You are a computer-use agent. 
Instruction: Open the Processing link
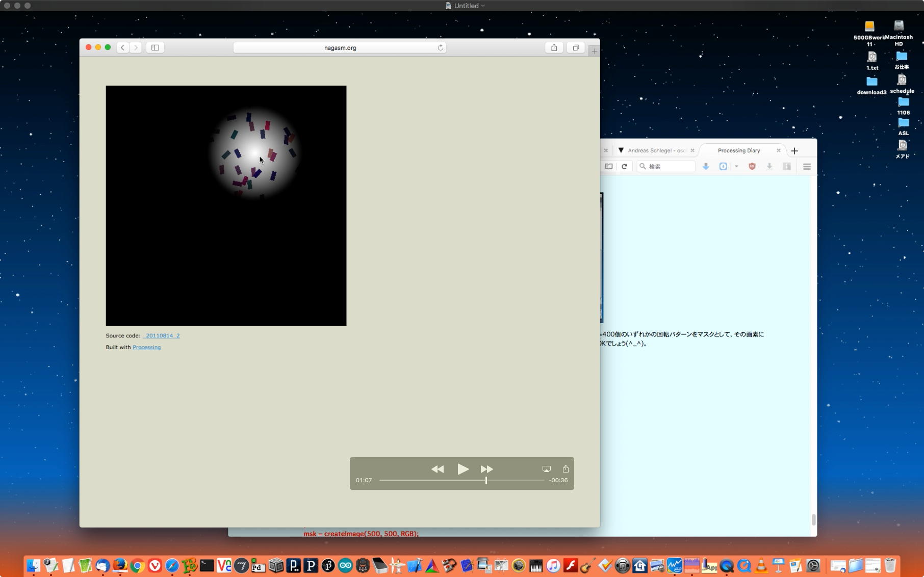(x=146, y=347)
